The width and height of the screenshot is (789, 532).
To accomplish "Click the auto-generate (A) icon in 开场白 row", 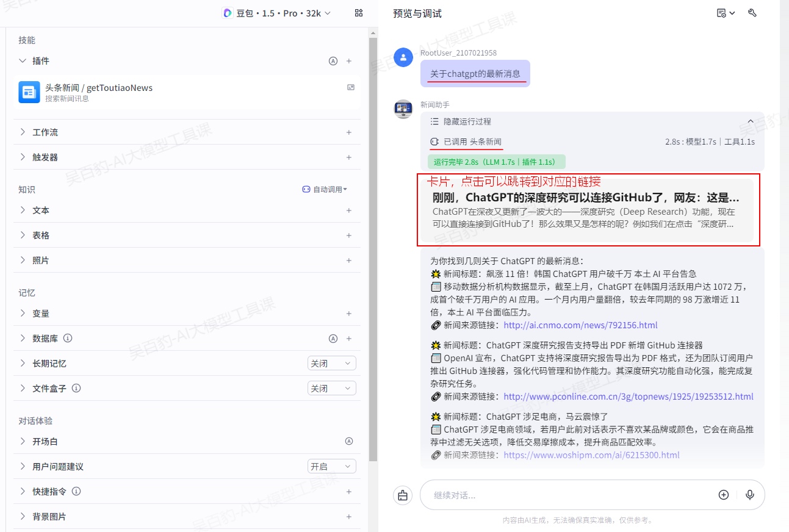I will click(x=349, y=441).
